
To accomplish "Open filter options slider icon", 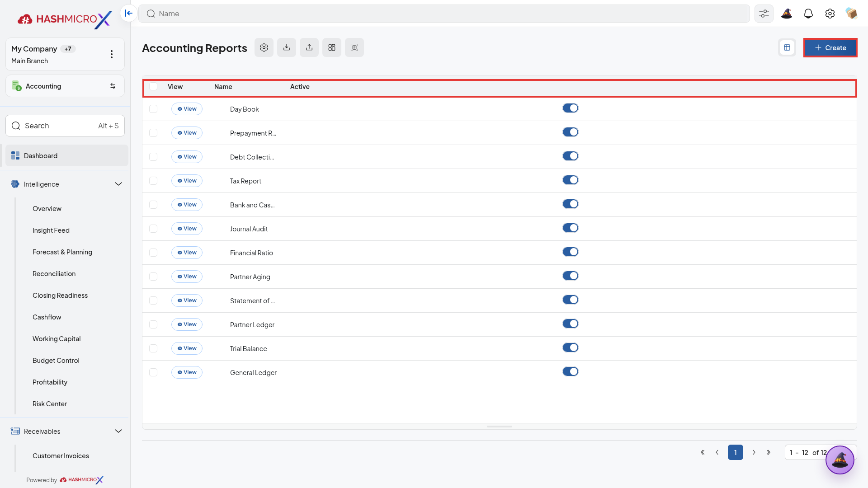I will [x=764, y=14].
